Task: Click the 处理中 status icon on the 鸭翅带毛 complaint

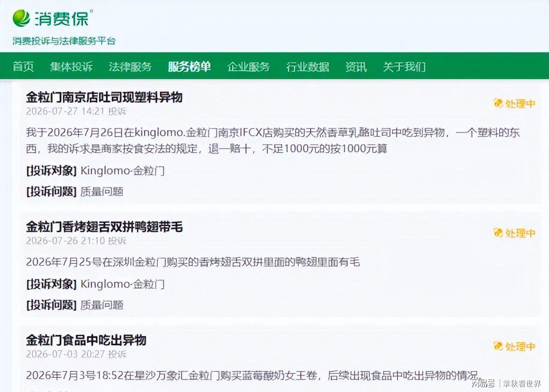Action: 498,232
